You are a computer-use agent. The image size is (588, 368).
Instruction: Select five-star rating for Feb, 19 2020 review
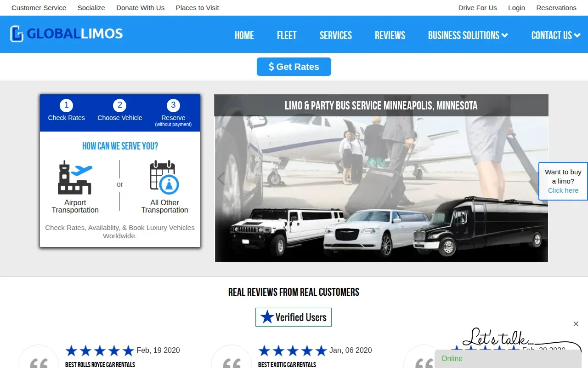coord(100,351)
